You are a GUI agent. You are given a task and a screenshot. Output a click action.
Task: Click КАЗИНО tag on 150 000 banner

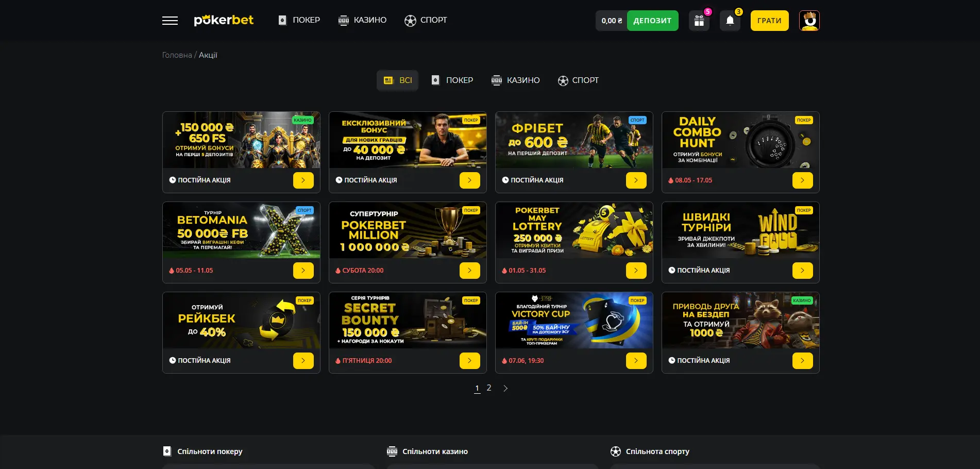click(x=302, y=120)
